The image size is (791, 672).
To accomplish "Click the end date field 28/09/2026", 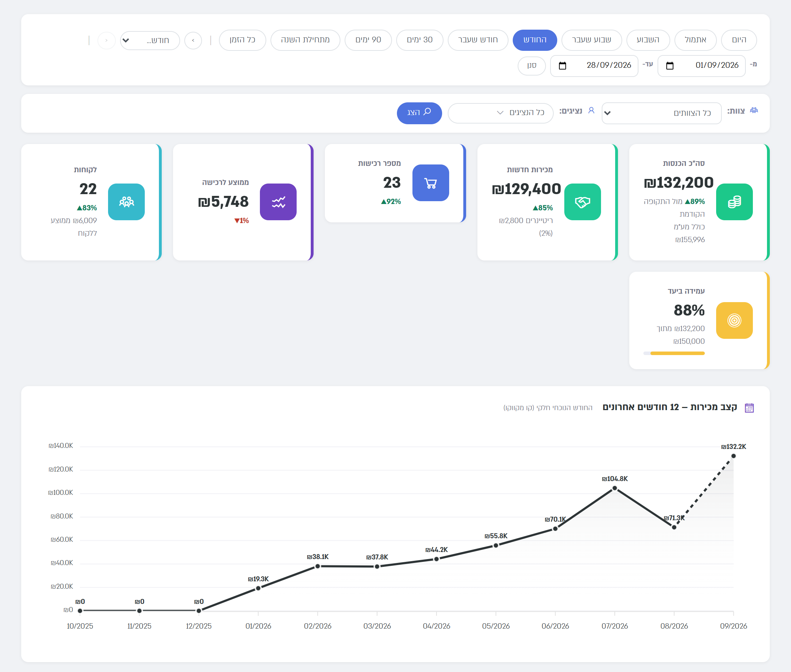I will click(x=594, y=66).
